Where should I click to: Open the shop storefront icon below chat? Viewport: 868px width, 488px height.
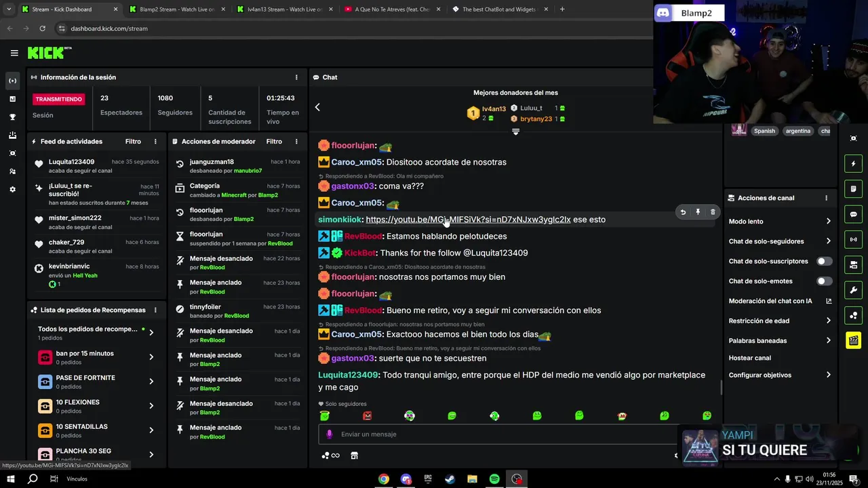click(x=354, y=455)
